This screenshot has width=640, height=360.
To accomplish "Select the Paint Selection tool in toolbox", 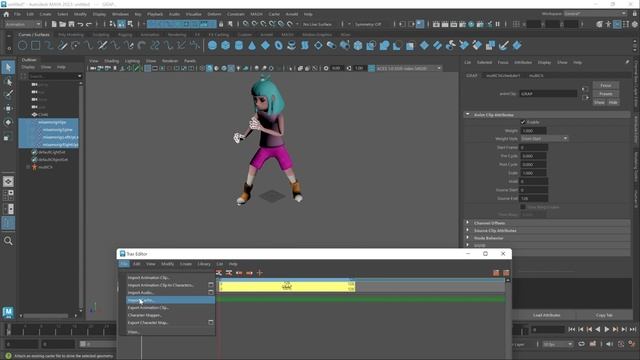I will (x=8, y=95).
